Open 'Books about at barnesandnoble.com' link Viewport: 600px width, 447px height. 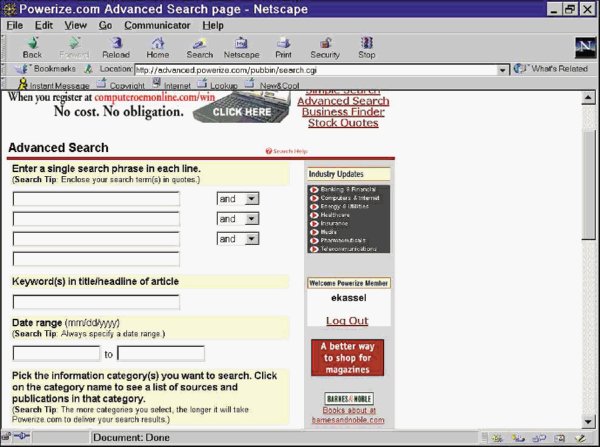coord(348,415)
